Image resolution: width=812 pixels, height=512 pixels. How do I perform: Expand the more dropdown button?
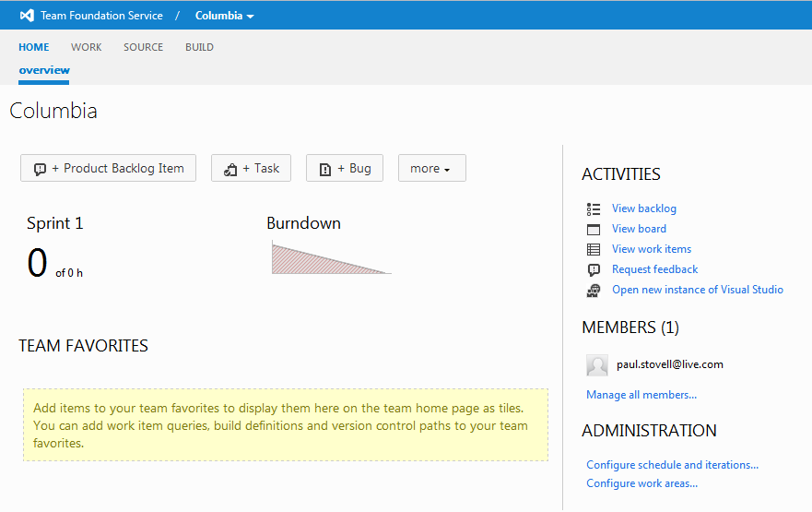click(x=432, y=168)
